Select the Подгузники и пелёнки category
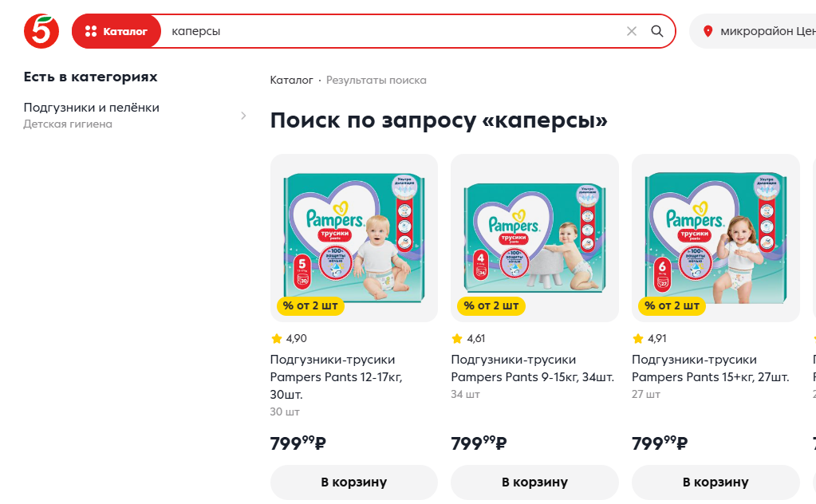 [91, 108]
